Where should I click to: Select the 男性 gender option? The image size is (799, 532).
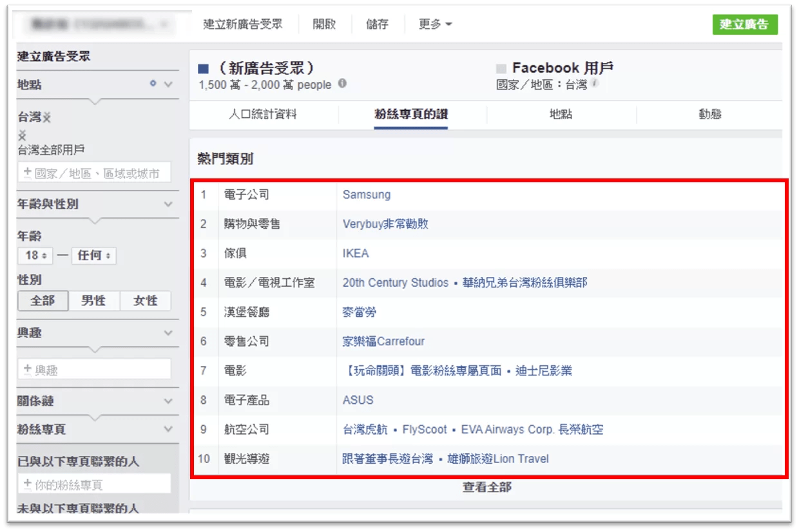93,301
